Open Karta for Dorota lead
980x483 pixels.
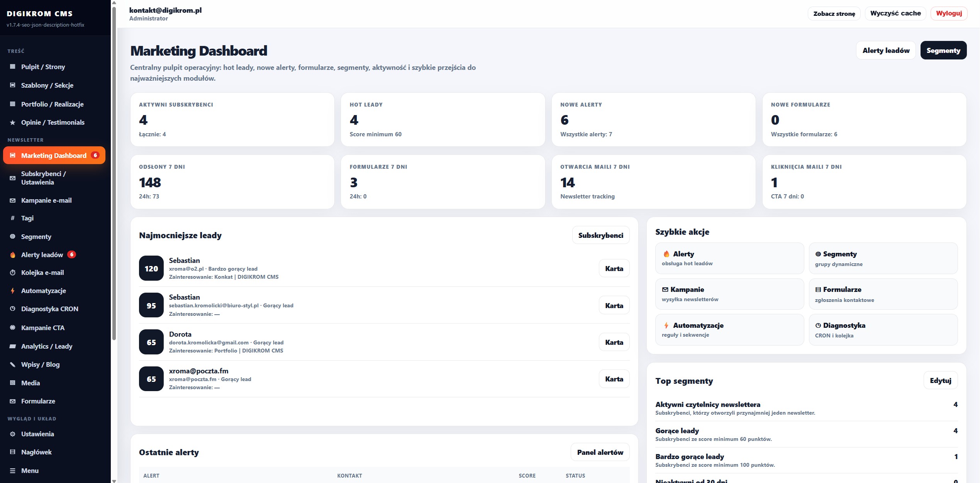[x=614, y=342]
